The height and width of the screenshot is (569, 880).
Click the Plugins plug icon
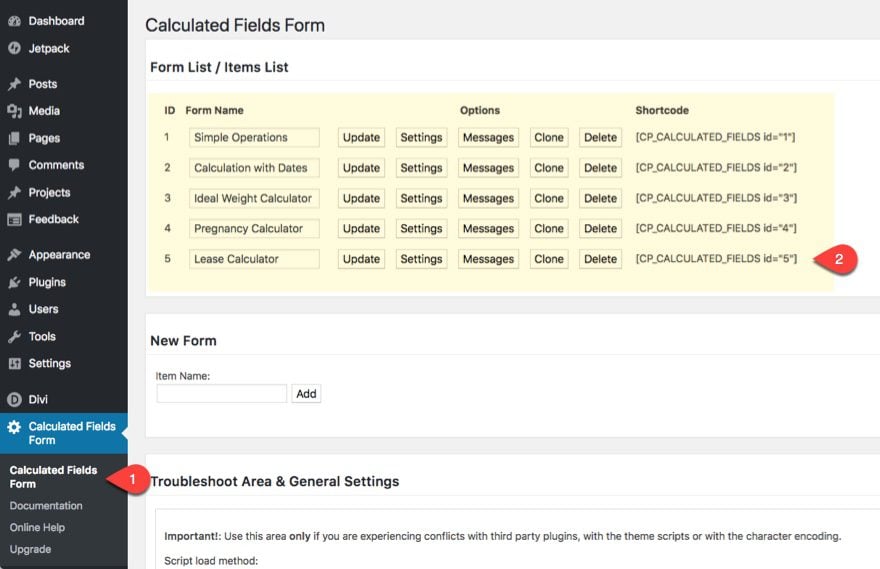14,282
